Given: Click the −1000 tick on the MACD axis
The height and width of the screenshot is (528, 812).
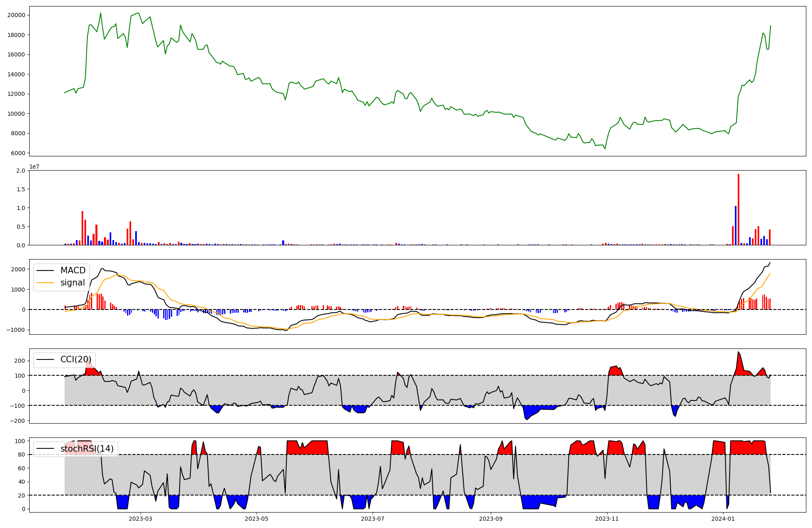Looking at the screenshot, I should pos(15,330).
